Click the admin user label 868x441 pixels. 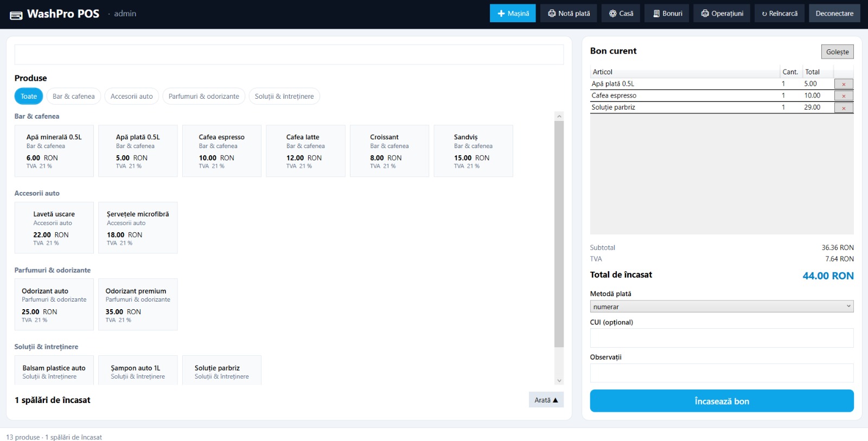coord(125,14)
